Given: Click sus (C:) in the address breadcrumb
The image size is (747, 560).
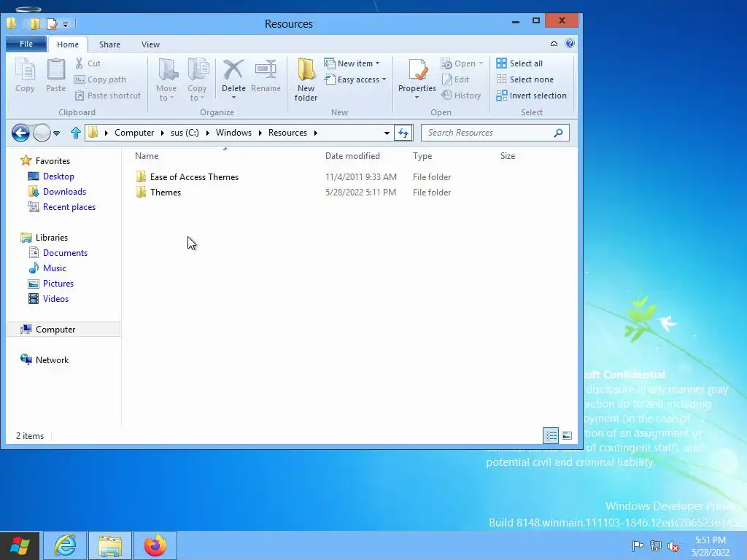Looking at the screenshot, I should pyautogui.click(x=185, y=133).
